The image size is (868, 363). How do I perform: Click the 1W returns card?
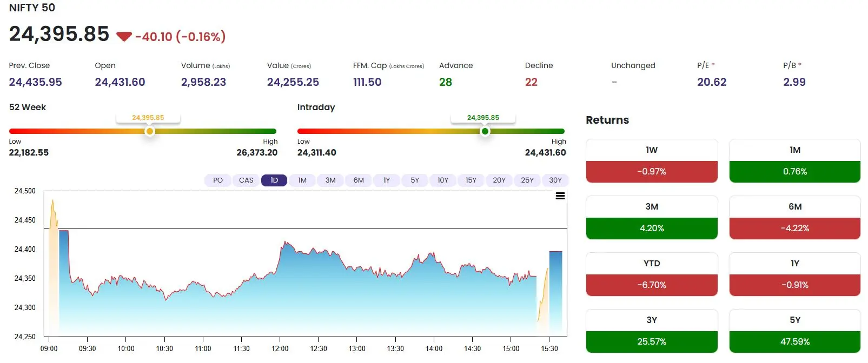pyautogui.click(x=652, y=161)
